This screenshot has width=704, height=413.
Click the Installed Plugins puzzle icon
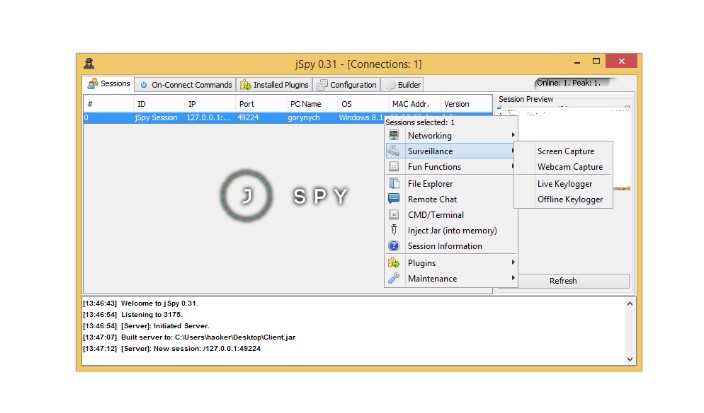245,84
